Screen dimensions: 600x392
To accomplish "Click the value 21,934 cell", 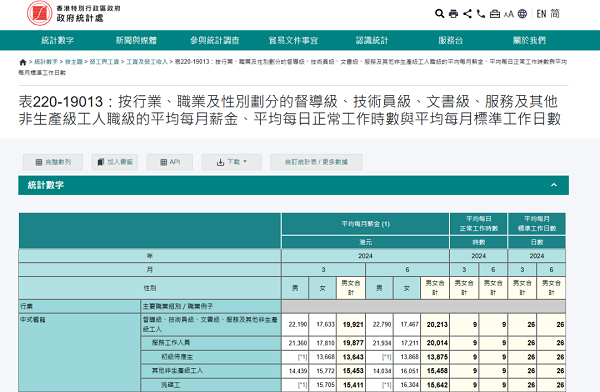I will [x=379, y=343].
